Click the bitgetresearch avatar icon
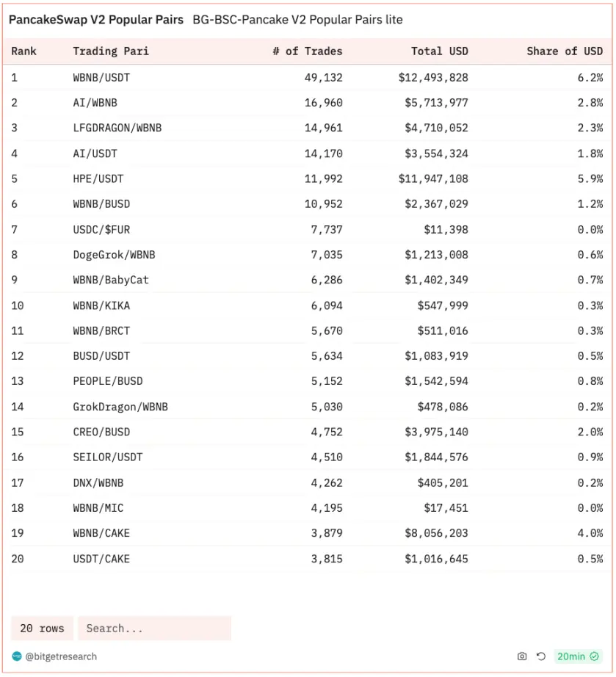This screenshot has width=616, height=677. point(17,656)
